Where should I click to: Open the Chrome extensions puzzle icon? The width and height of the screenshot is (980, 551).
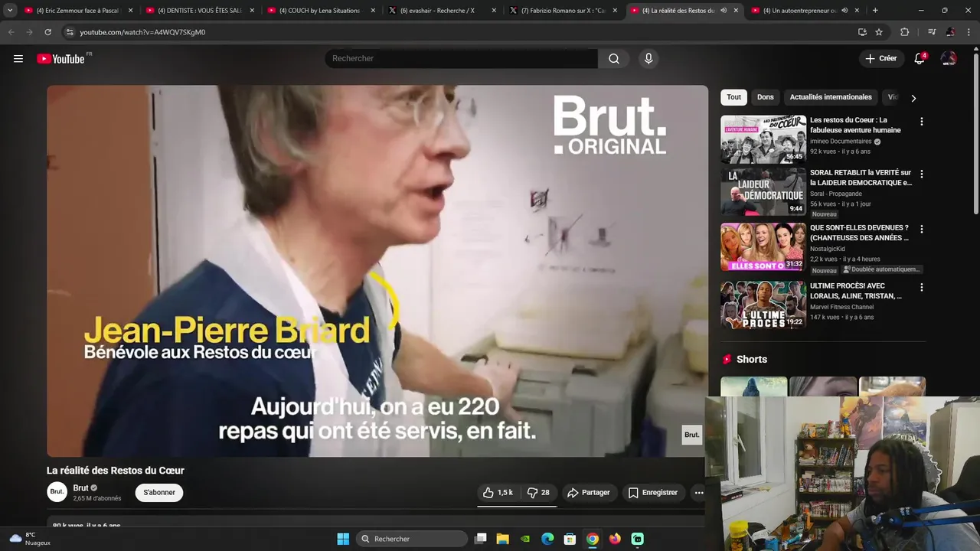point(904,32)
